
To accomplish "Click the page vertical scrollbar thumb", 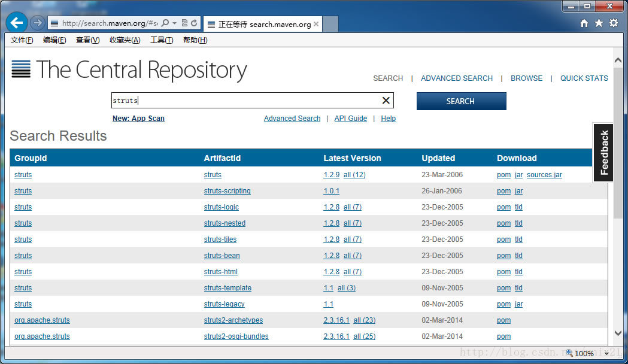I will coord(618,143).
